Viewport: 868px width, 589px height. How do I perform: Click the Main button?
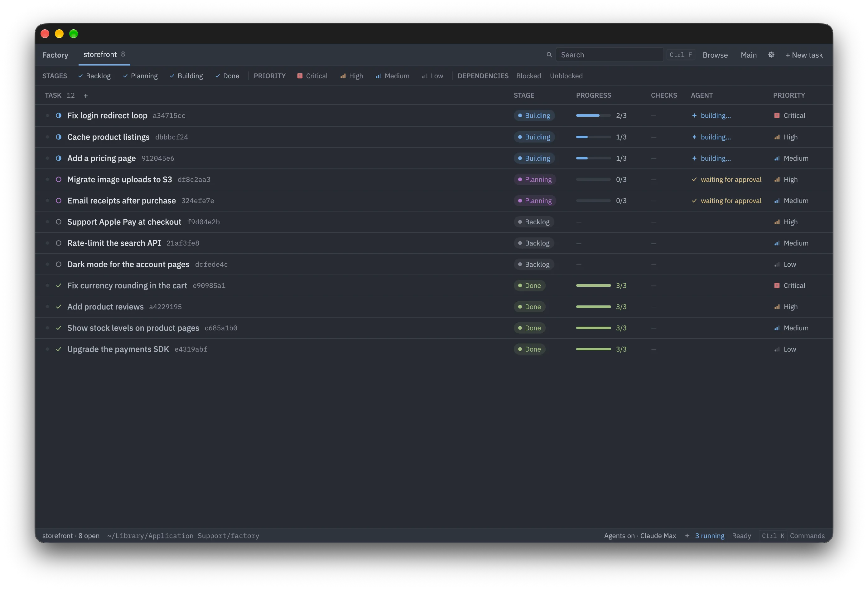pyautogui.click(x=749, y=55)
